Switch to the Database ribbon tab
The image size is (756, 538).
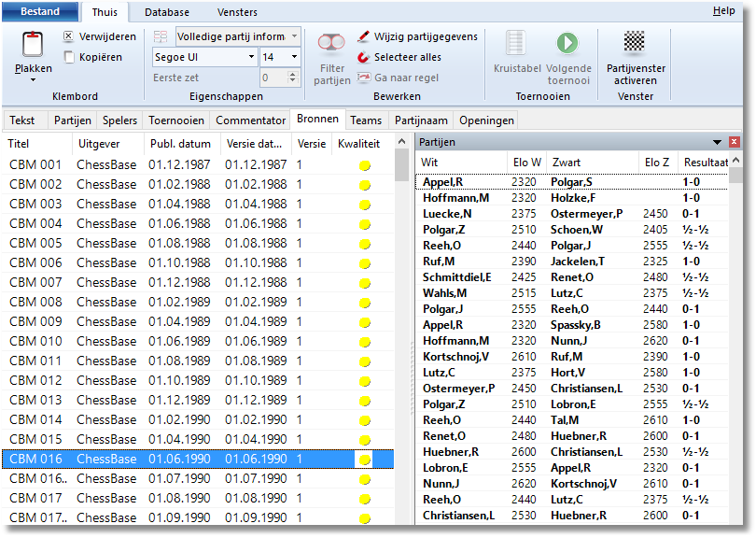tap(166, 12)
